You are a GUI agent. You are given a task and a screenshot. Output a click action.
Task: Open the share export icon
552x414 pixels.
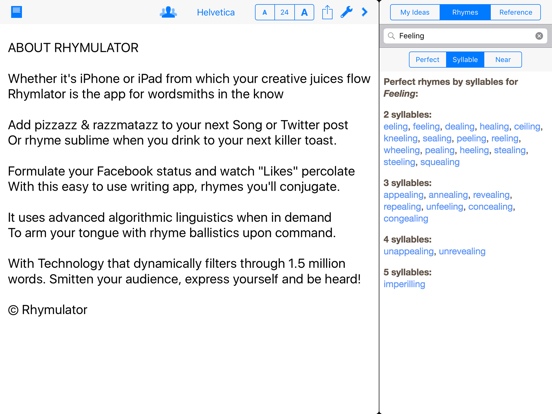click(327, 12)
